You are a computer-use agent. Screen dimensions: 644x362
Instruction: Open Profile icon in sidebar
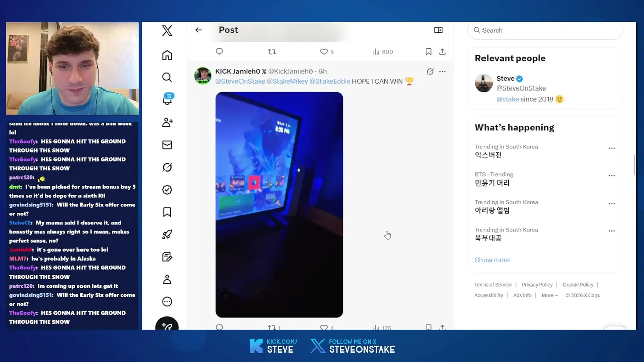click(167, 279)
